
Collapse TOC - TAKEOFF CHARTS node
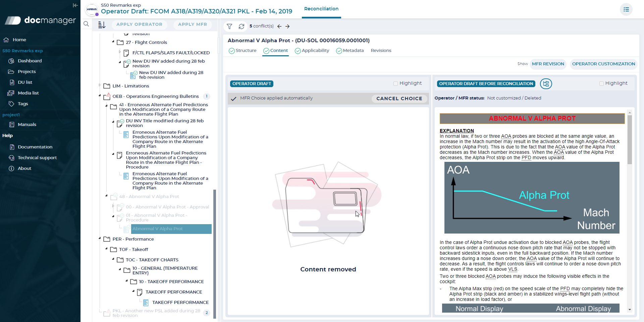click(x=113, y=259)
